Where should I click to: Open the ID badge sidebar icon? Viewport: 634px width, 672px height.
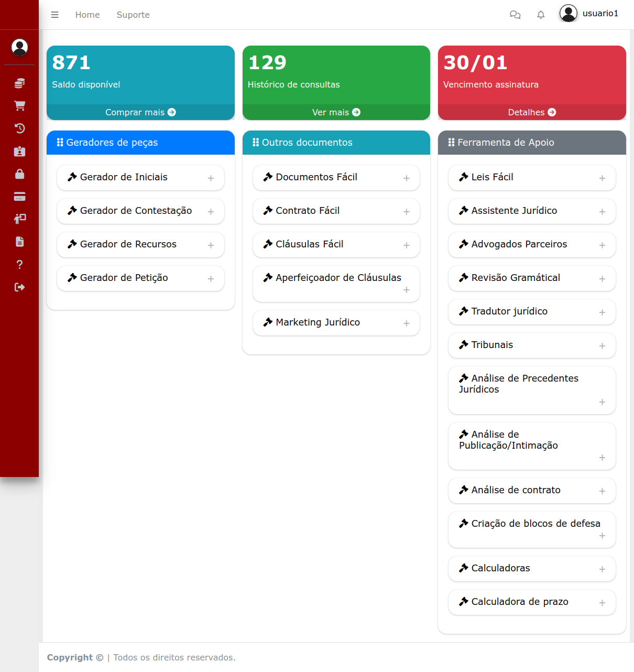(x=19, y=151)
